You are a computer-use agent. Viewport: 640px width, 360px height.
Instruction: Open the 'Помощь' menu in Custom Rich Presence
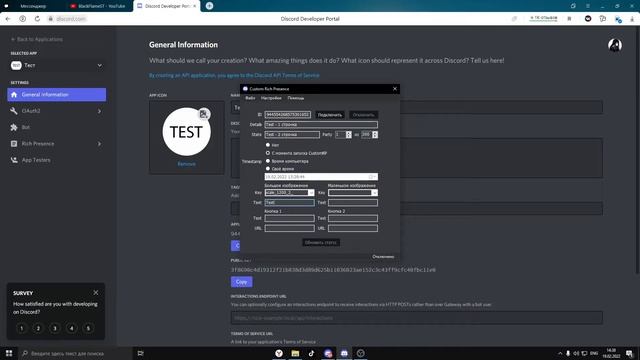point(296,98)
